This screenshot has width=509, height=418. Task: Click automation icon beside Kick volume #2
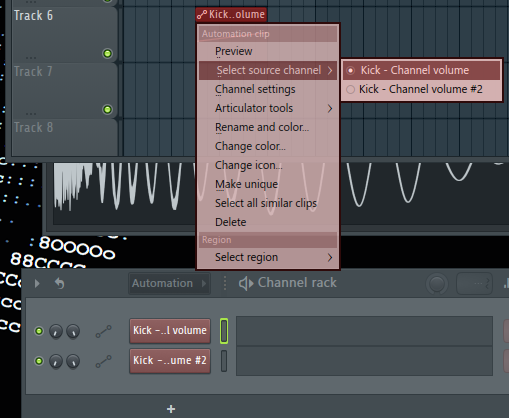tap(104, 361)
